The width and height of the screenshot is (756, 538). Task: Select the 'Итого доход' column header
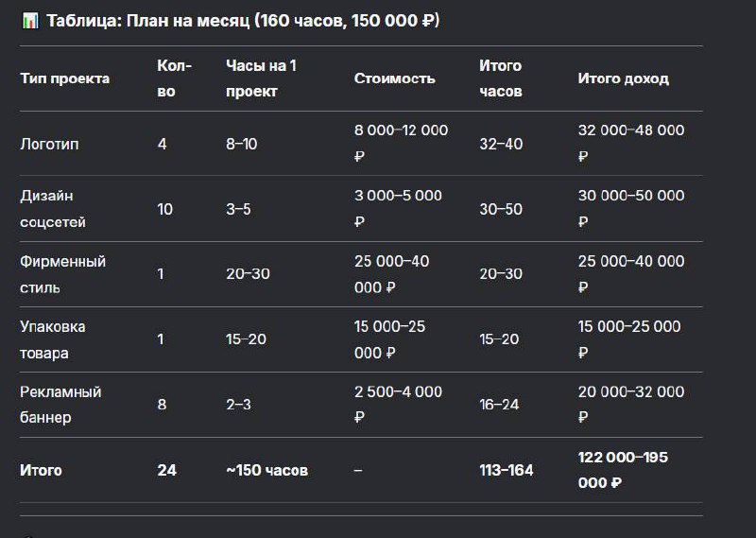pos(623,78)
